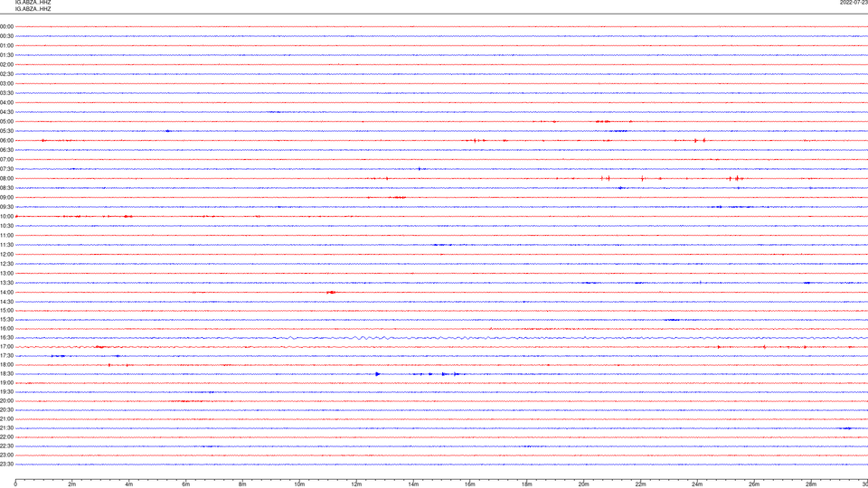
Task: Click the 15:00 time row label
Action: click(x=6, y=311)
